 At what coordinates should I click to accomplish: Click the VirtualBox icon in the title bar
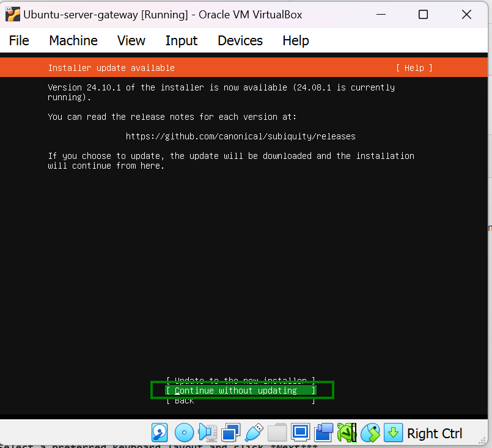[x=13, y=14]
